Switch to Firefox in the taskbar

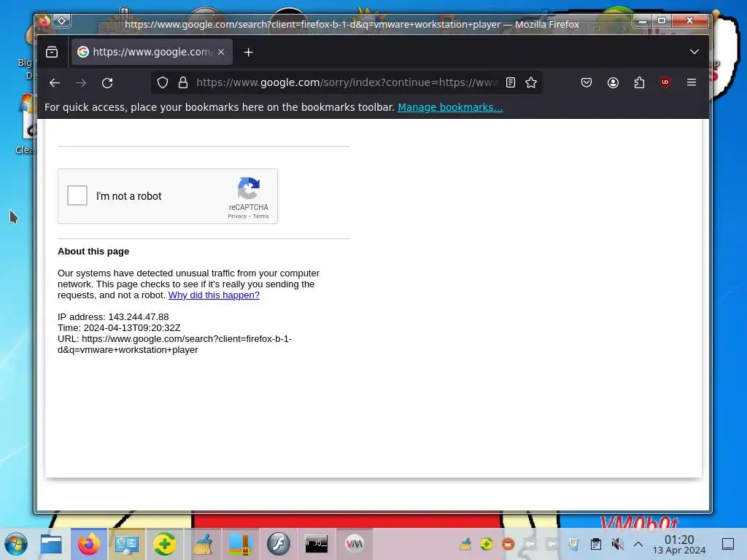(x=88, y=544)
